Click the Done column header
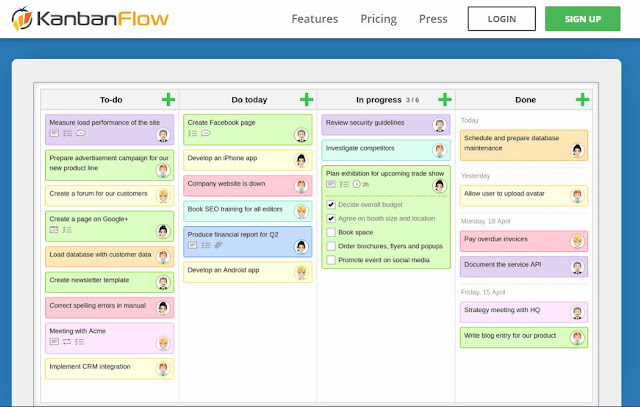The image size is (640, 407). 525,100
